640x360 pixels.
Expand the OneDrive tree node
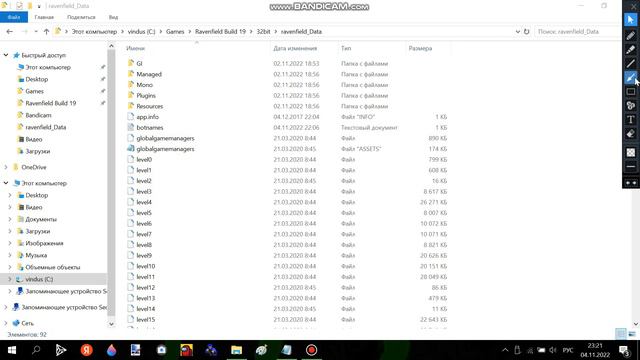point(6,167)
